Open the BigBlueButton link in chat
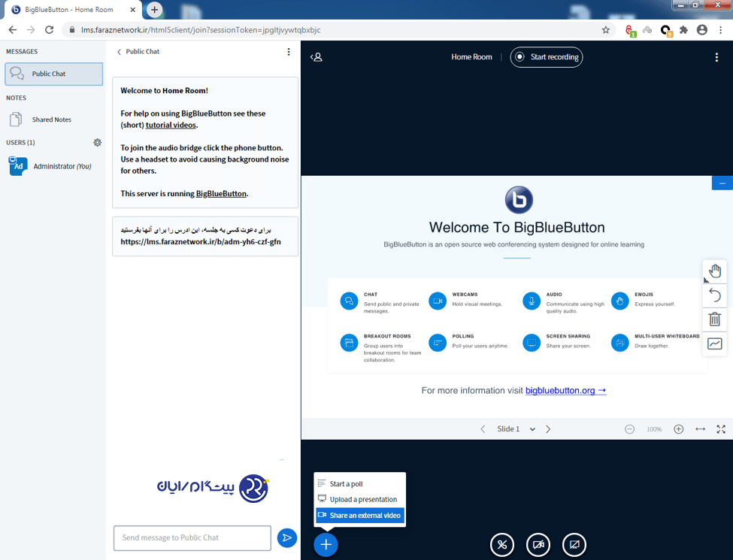This screenshot has height=560, width=733. pos(221,193)
